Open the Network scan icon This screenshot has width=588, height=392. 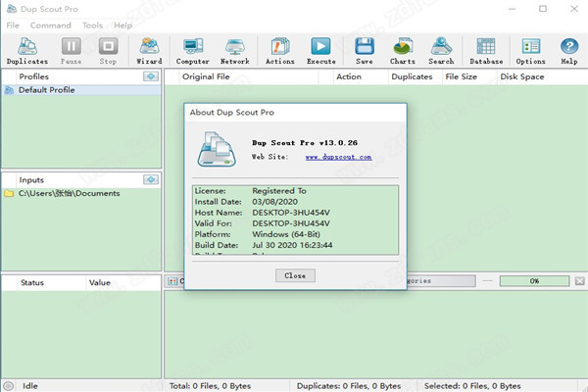tap(234, 49)
